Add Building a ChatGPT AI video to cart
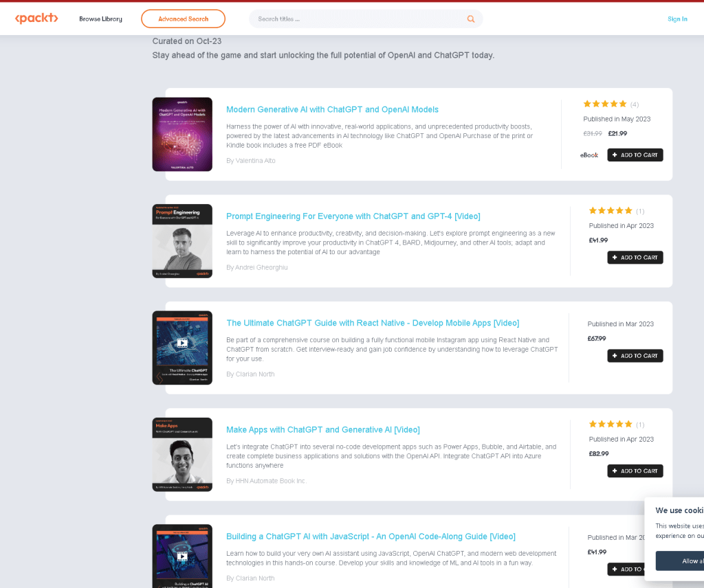 tap(626, 569)
